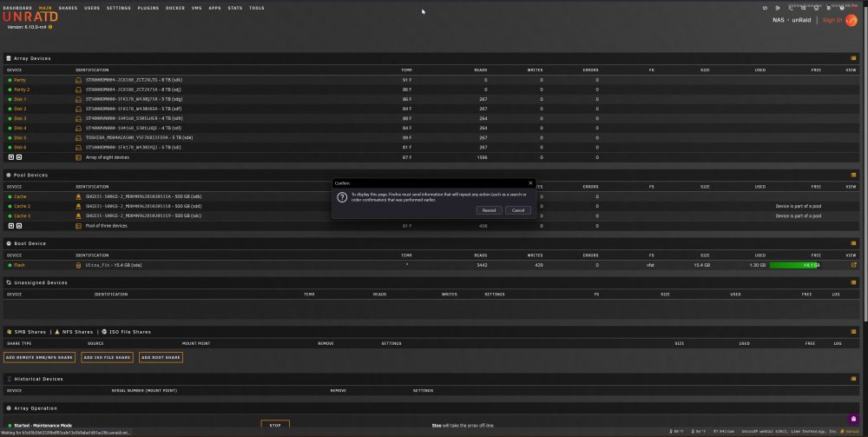The image size is (868, 437).
Task: Open the Disk 4 device link
Action: 20,128
